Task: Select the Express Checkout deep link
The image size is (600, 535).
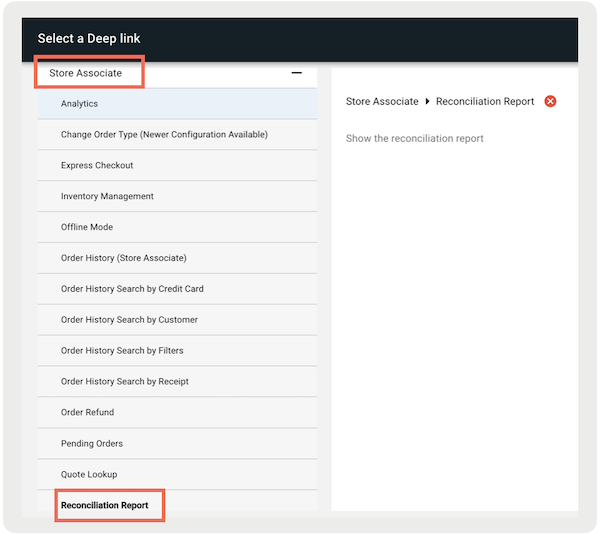Action: (x=177, y=165)
